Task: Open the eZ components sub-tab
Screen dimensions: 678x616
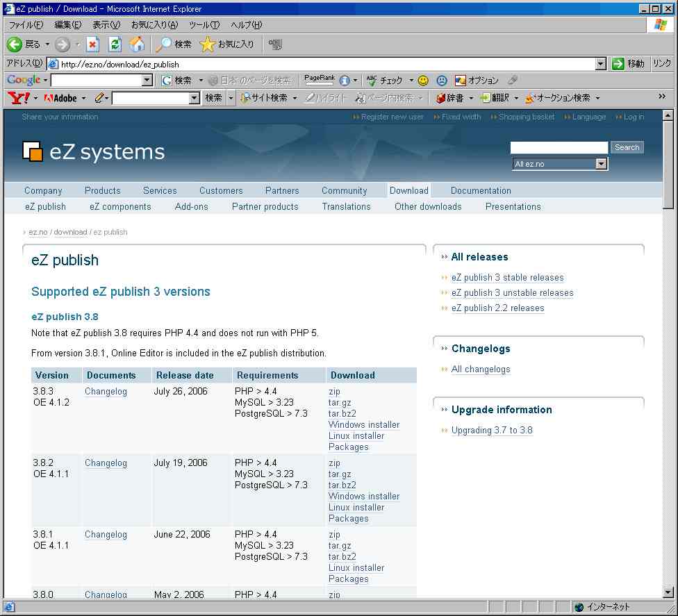Action: 120,207
